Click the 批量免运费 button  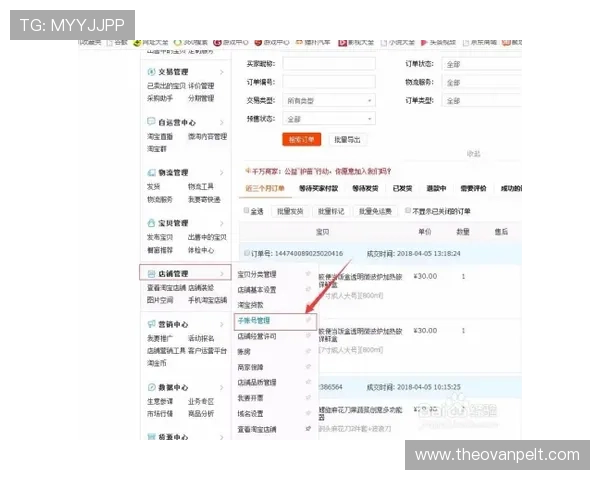375,211
